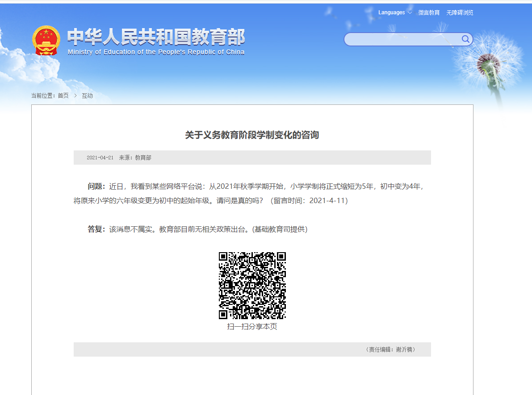Click the breadcrumb arrow separator
The image size is (532, 395).
tap(75, 96)
